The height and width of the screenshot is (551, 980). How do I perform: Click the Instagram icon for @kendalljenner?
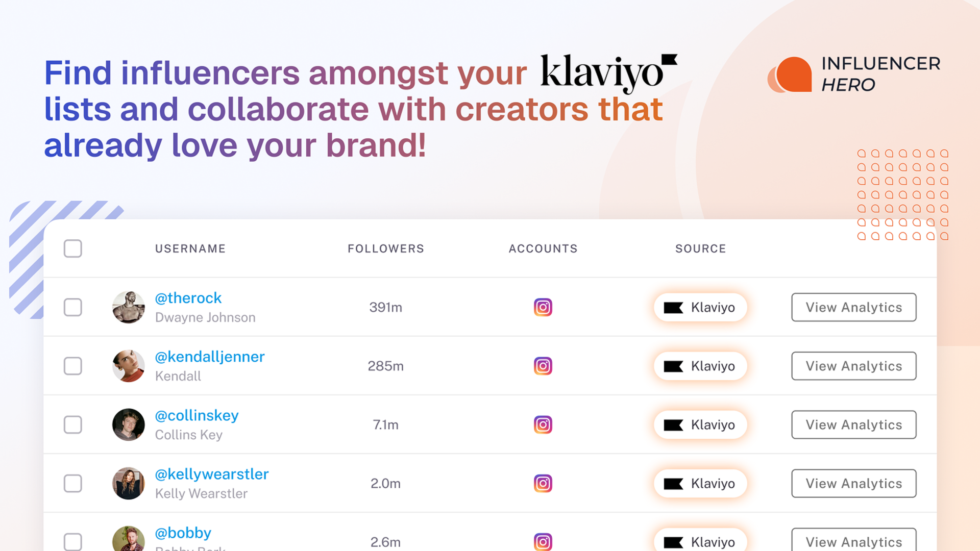click(x=543, y=366)
